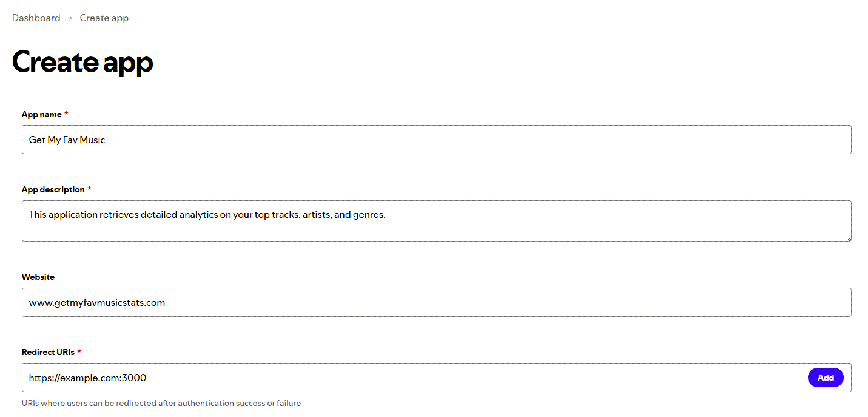Click the Add button for Redirect URIs
This screenshot has width=868, height=417.
(x=826, y=377)
